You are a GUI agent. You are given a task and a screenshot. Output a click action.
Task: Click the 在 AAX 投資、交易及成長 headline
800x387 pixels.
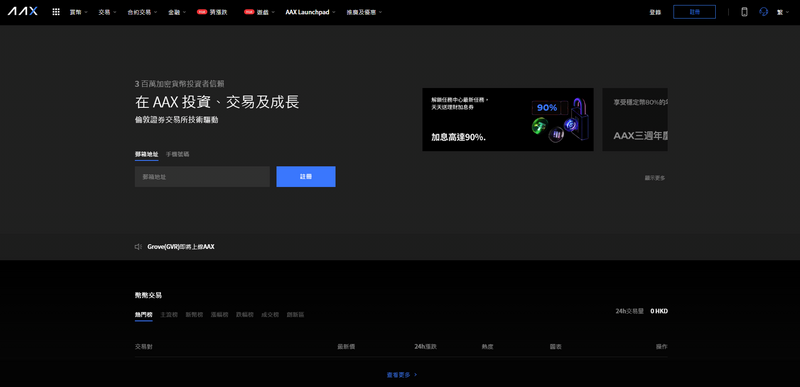(x=217, y=102)
